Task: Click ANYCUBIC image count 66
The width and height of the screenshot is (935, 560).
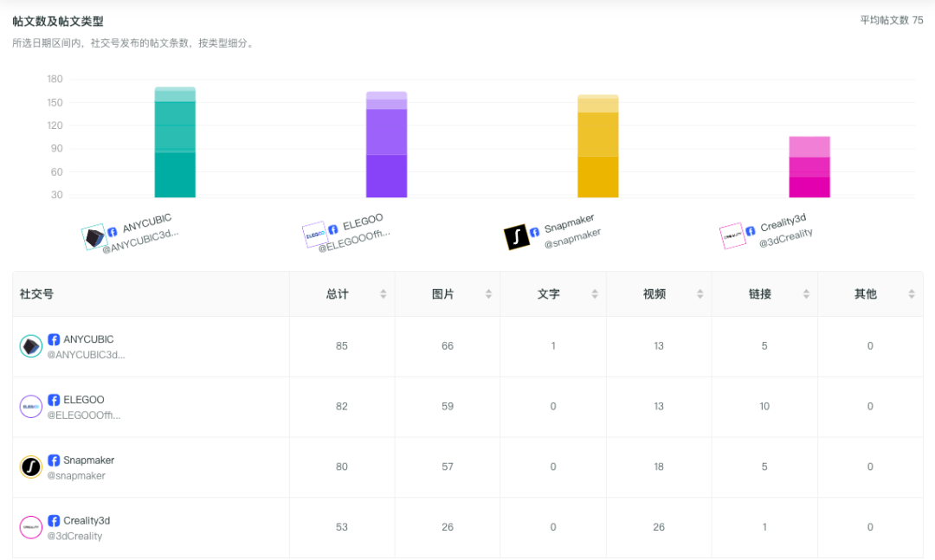Action: click(x=448, y=346)
